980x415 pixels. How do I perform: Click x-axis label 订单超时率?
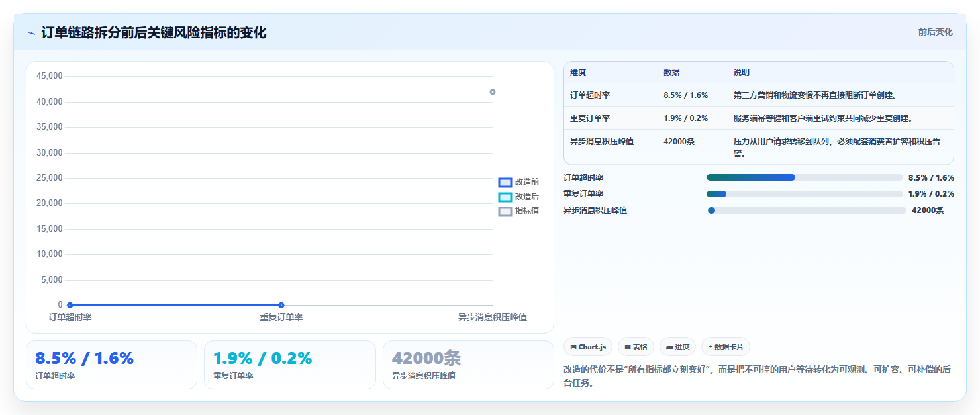pos(70,317)
